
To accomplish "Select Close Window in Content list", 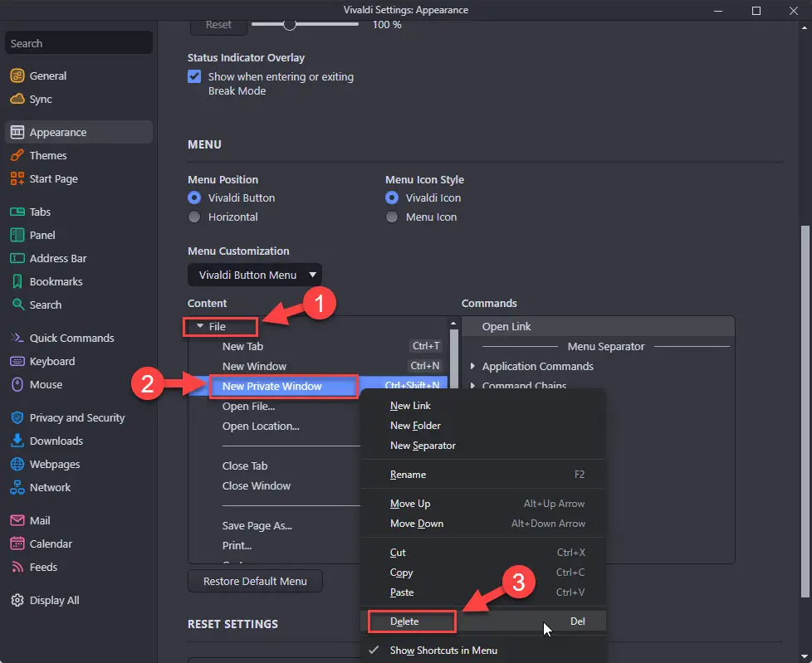I will pos(275,486).
